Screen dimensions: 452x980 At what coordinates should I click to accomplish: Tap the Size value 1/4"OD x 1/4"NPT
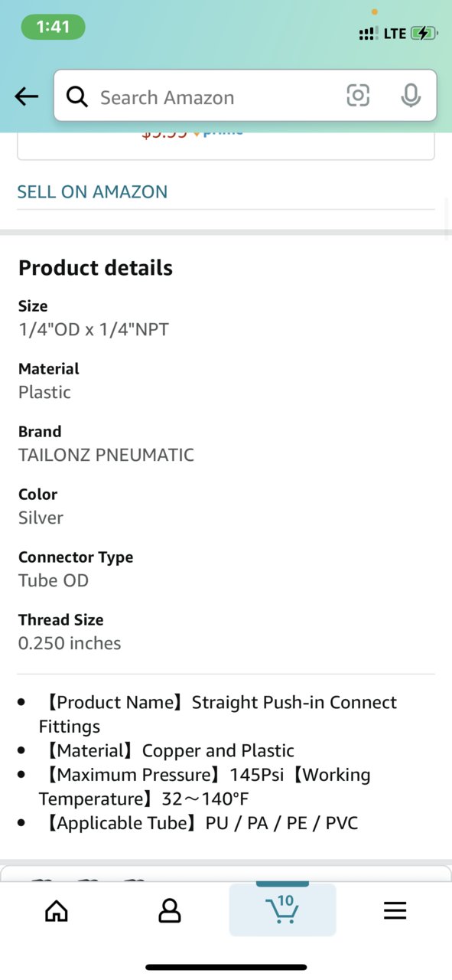93,329
